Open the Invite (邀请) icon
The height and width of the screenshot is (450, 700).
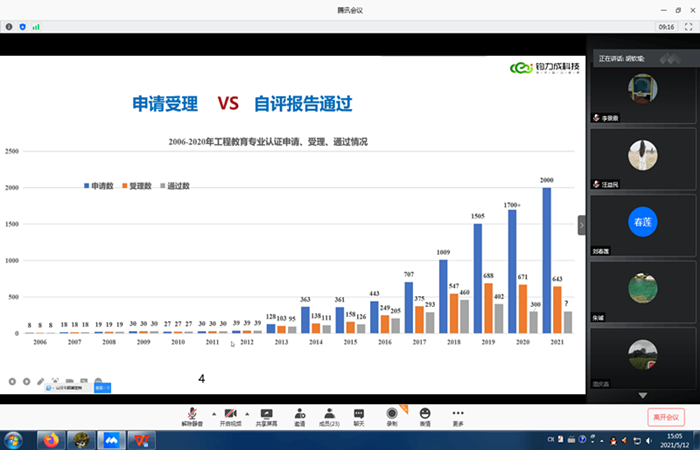click(299, 415)
